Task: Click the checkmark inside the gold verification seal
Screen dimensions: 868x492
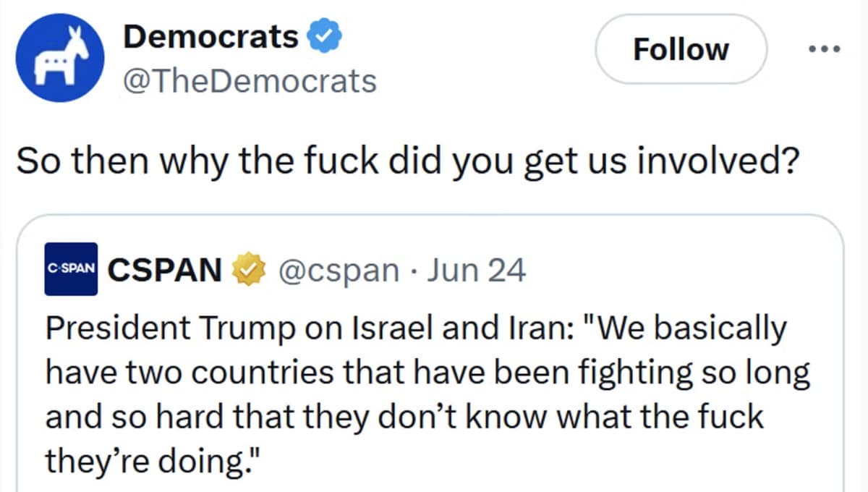Action: coord(248,268)
